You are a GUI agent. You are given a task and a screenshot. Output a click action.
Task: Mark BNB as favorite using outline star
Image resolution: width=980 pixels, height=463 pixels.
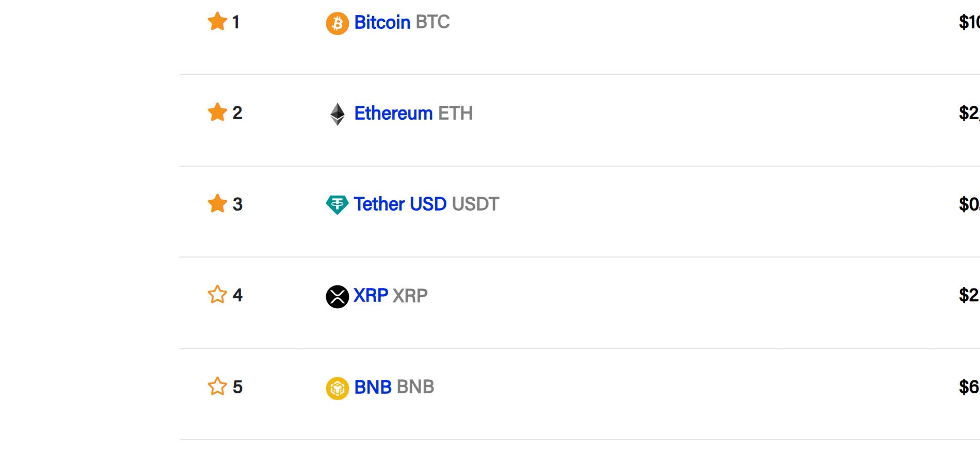(217, 386)
